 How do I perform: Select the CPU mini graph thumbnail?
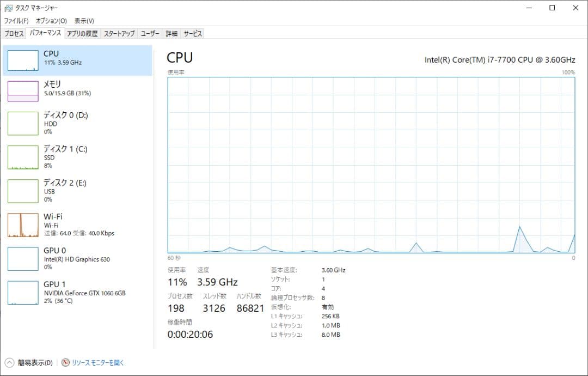(23, 60)
